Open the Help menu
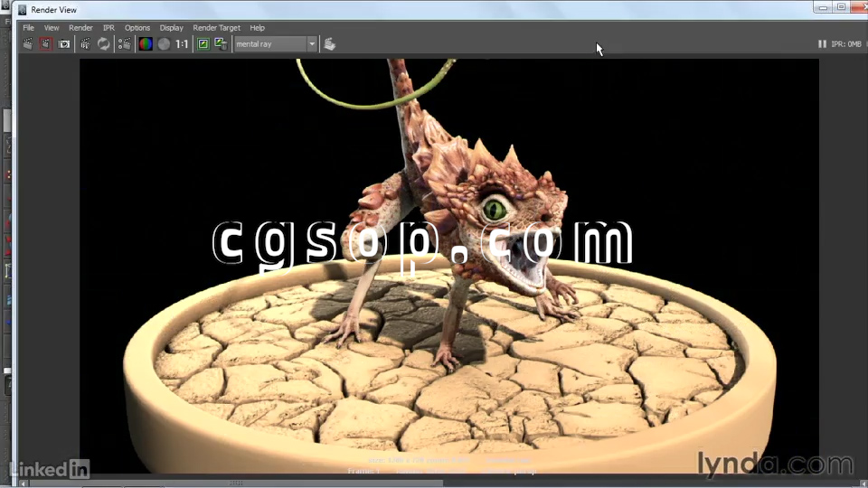The height and width of the screenshot is (488, 868). (x=258, y=28)
